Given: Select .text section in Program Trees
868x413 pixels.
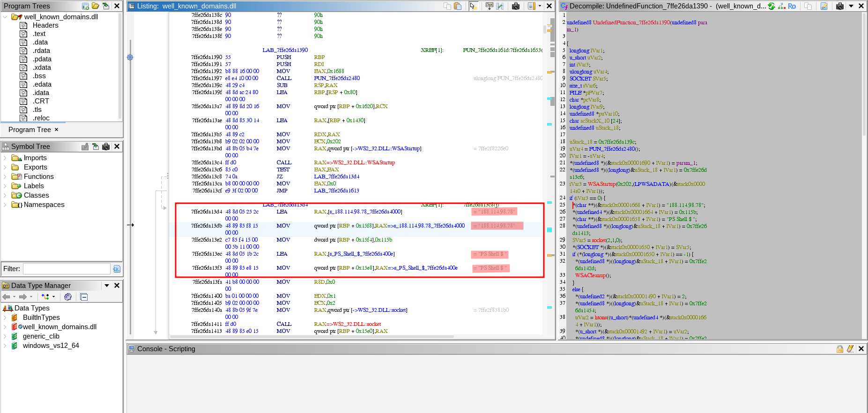Looking at the screenshot, I should pyautogui.click(x=39, y=34).
